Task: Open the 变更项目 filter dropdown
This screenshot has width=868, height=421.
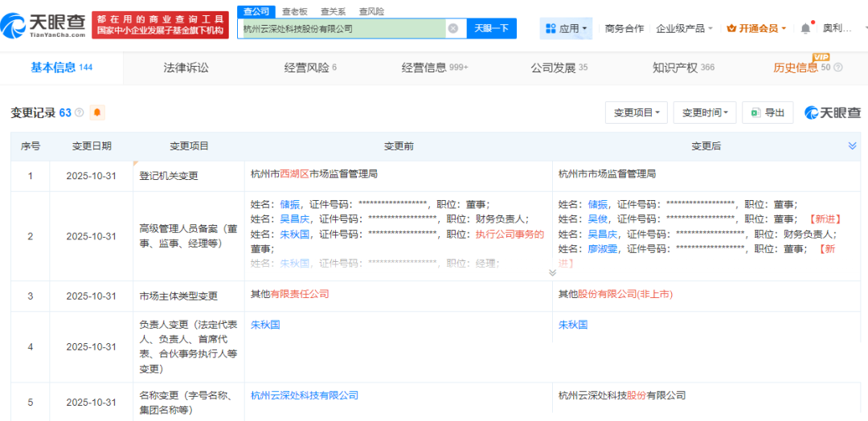Action: (636, 112)
